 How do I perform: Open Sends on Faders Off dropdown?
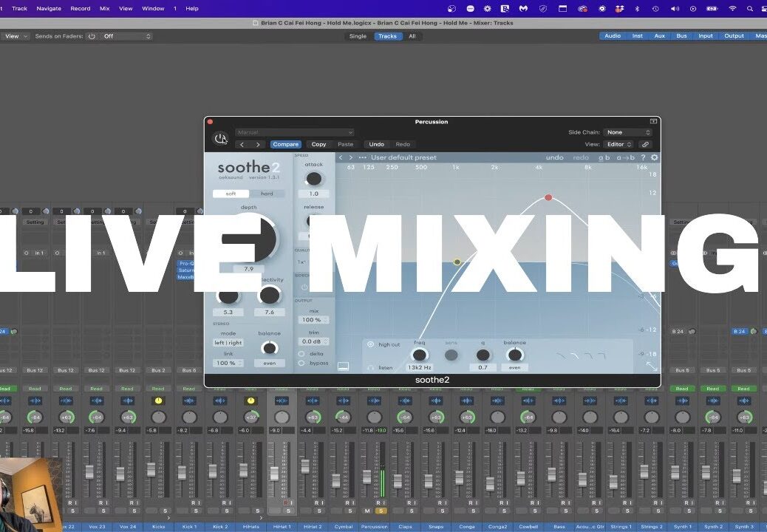coord(126,36)
